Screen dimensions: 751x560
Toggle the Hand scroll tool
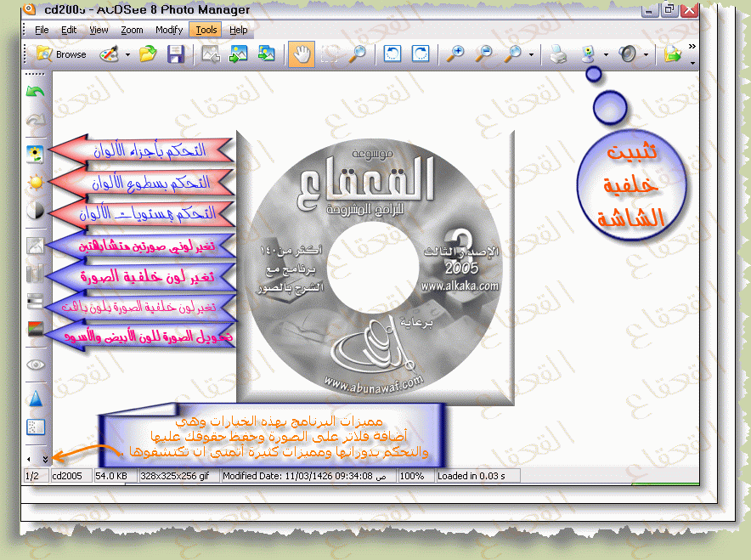pyautogui.click(x=302, y=54)
